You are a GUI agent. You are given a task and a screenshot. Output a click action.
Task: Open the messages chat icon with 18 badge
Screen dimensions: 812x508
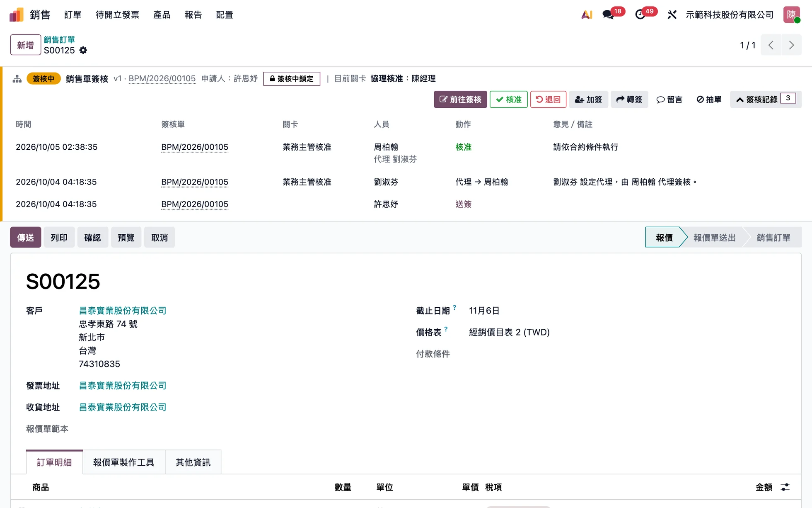(x=608, y=15)
